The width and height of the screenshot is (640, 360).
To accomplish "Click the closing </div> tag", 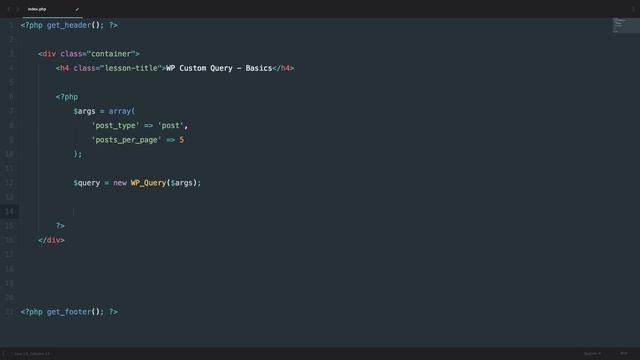I will point(51,240).
